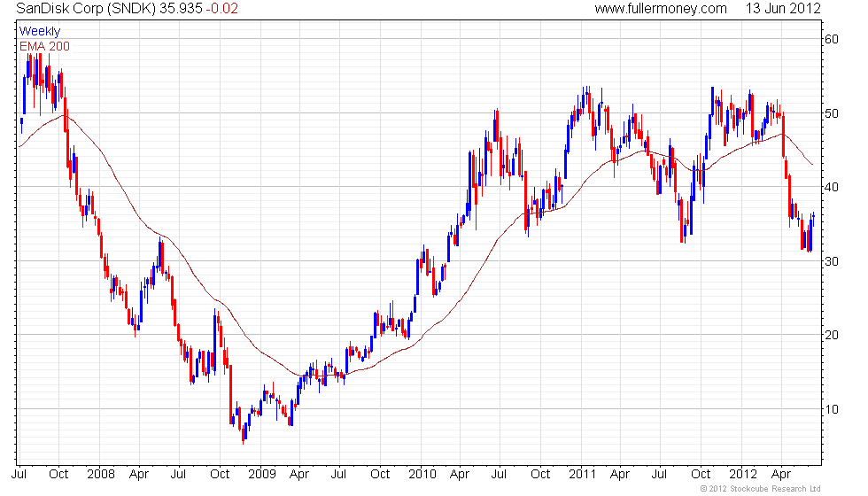This screenshot has height=496, width=868.
Task: Click the Oct label just before 2012
Action: pyautogui.click(x=701, y=474)
